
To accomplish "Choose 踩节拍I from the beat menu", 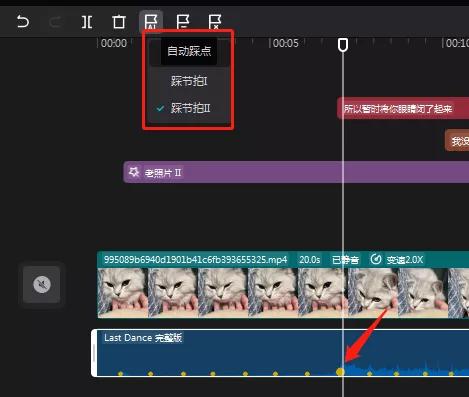I will pos(189,81).
